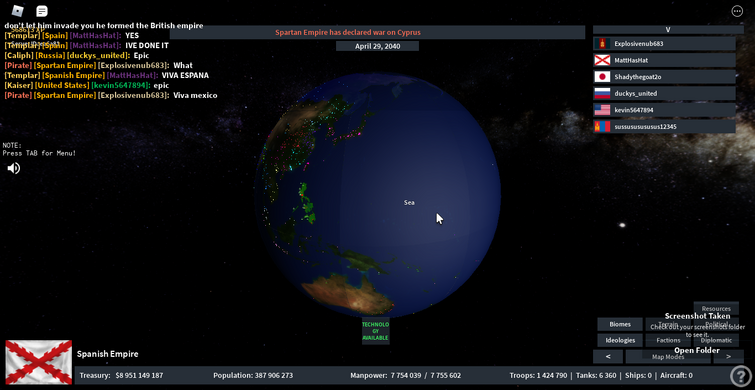
Task: Select MattHasHat's Spanish Empire flag
Action: pos(602,60)
